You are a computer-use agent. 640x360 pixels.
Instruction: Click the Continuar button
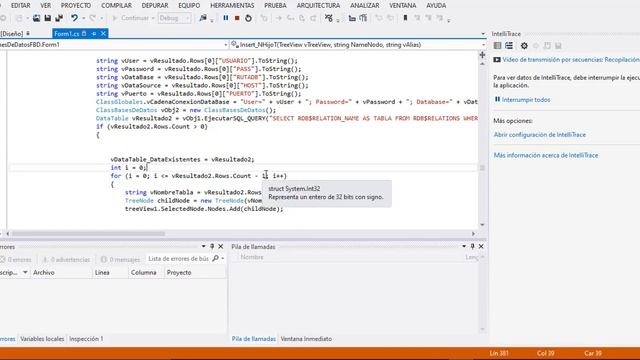131,18
